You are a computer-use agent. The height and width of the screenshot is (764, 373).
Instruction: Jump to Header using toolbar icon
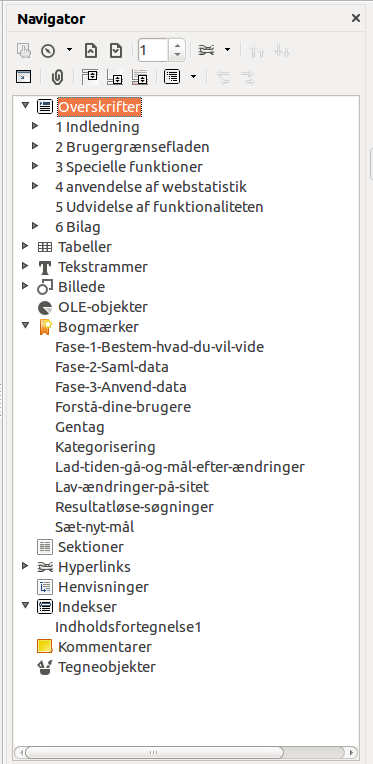point(90,76)
